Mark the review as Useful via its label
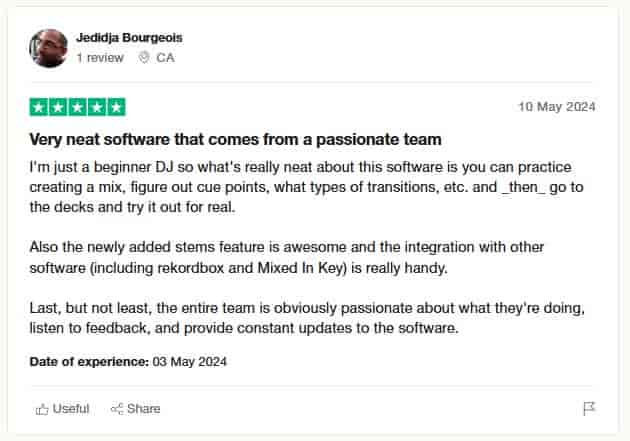This screenshot has width=630, height=441. coord(71,408)
